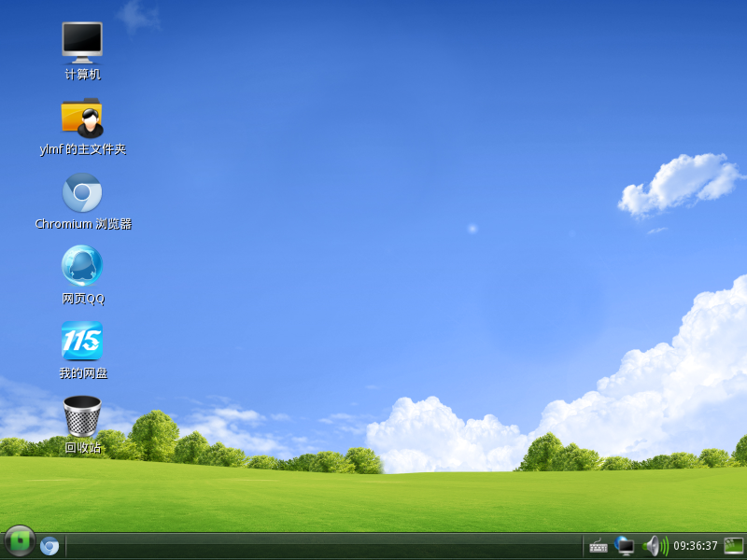The width and height of the screenshot is (747, 560).
Task: Toggle show desktop icon at taskbar end
Action: (x=734, y=546)
